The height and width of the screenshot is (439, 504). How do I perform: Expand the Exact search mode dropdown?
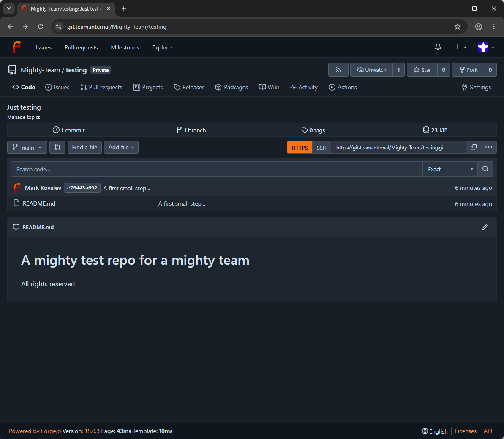[450, 169]
